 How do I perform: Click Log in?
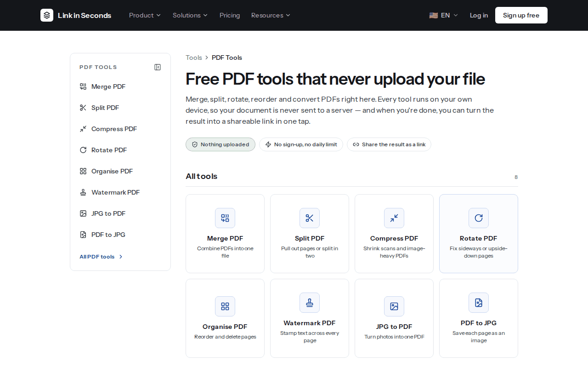coord(479,15)
